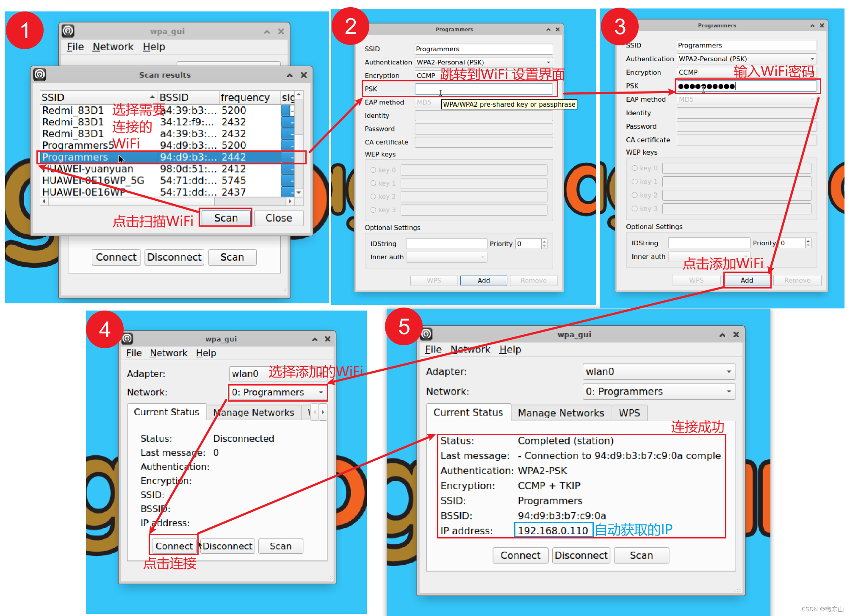Click the highlighted Scan button in Scan results

coord(226,218)
